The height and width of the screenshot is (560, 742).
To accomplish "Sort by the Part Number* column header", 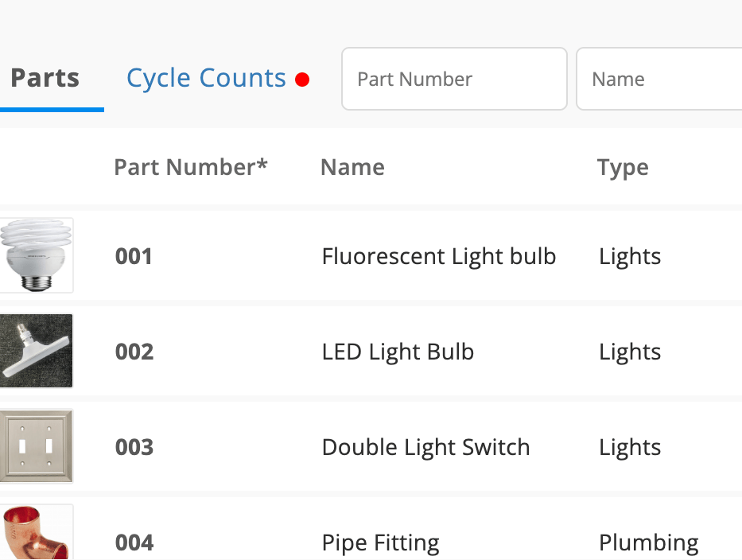I will (x=191, y=166).
